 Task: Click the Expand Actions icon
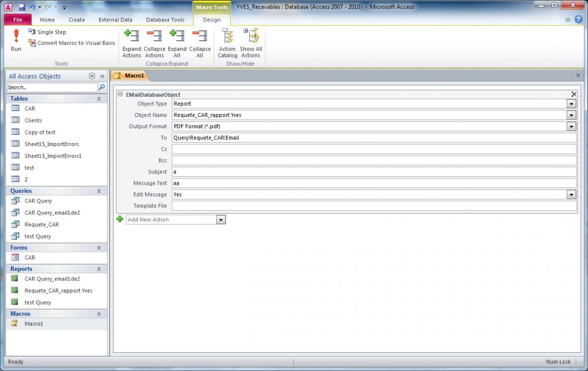tap(132, 44)
